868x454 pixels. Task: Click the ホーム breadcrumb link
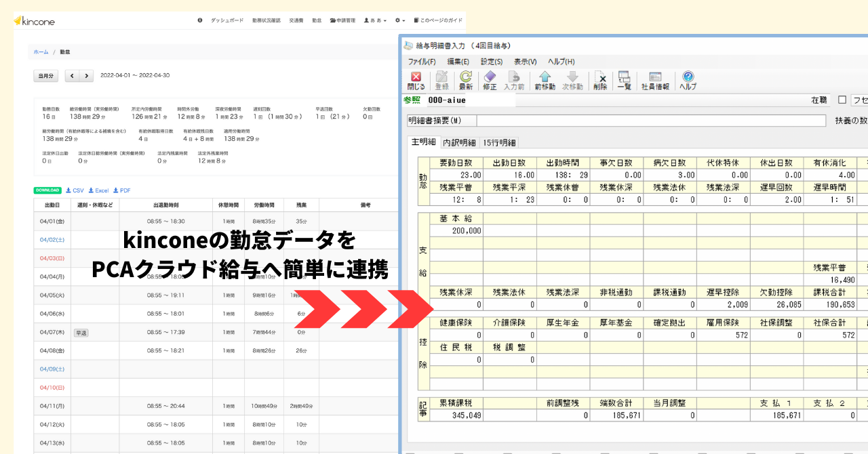[41, 51]
